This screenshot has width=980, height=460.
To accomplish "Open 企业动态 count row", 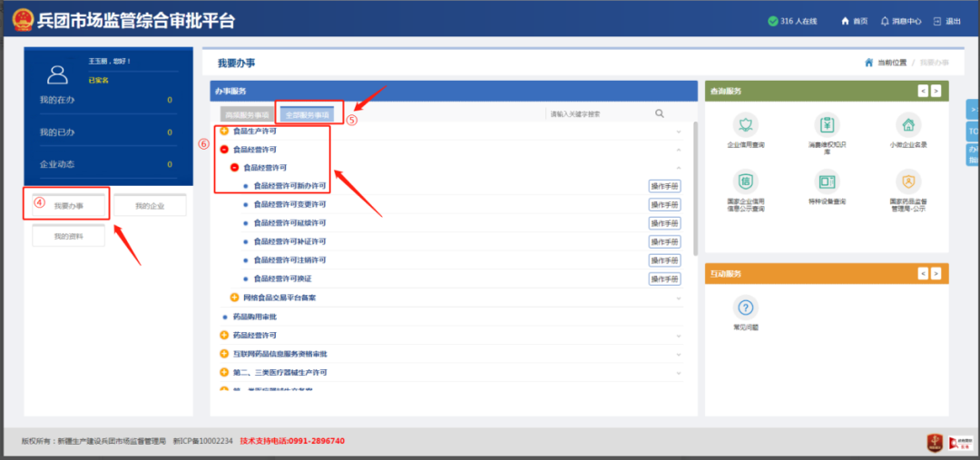I will [x=108, y=164].
